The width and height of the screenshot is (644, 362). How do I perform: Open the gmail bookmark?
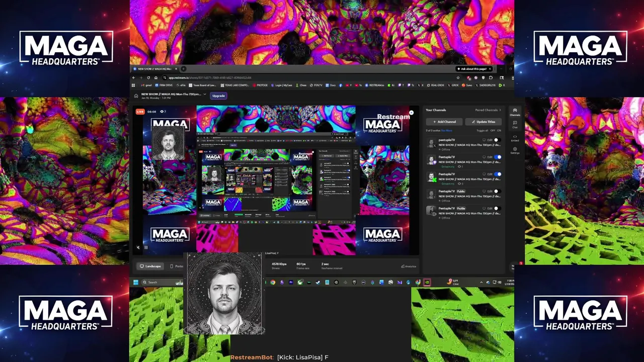click(x=146, y=85)
